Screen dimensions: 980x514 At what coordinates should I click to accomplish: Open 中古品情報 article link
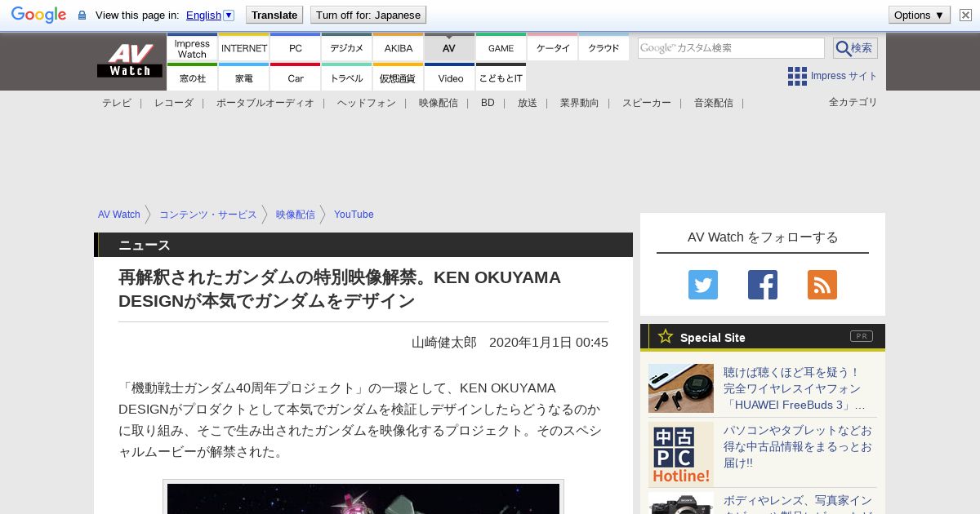click(797, 446)
